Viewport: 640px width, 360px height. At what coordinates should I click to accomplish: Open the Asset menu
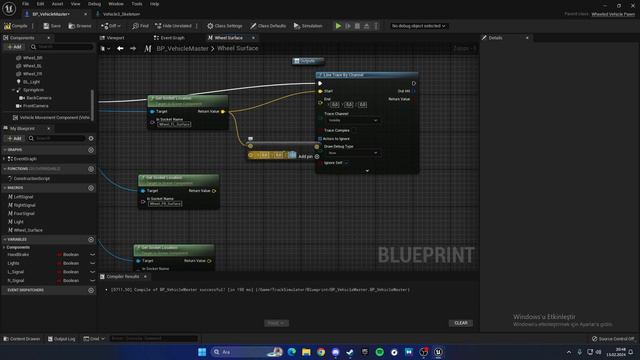coord(57,4)
